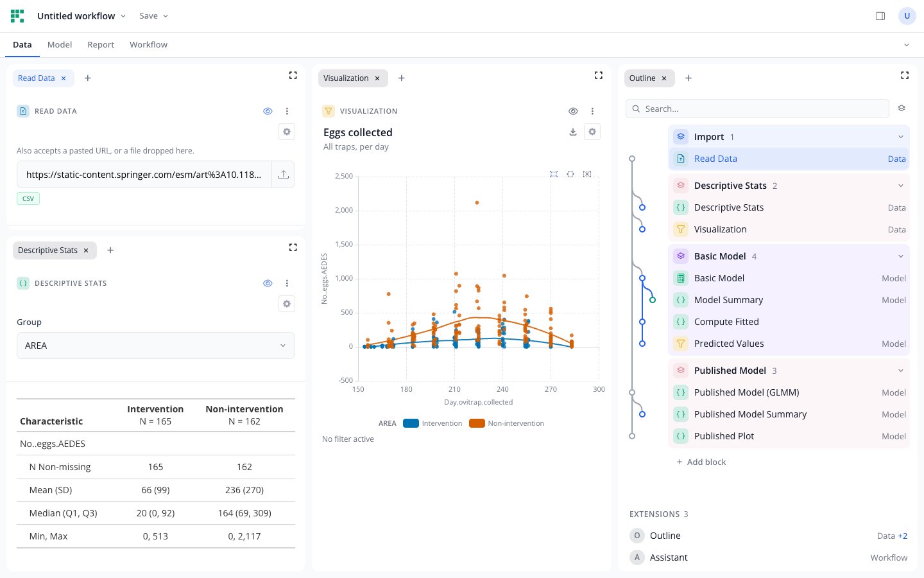
Task: Maximize the Outline panel
Action: [905, 76]
